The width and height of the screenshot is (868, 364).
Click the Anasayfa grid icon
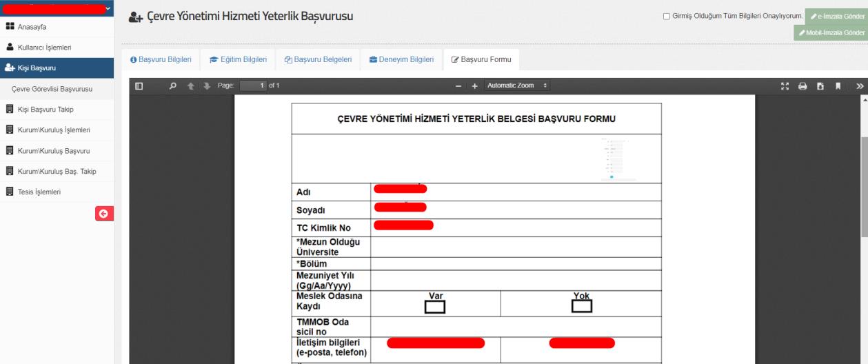[10, 27]
